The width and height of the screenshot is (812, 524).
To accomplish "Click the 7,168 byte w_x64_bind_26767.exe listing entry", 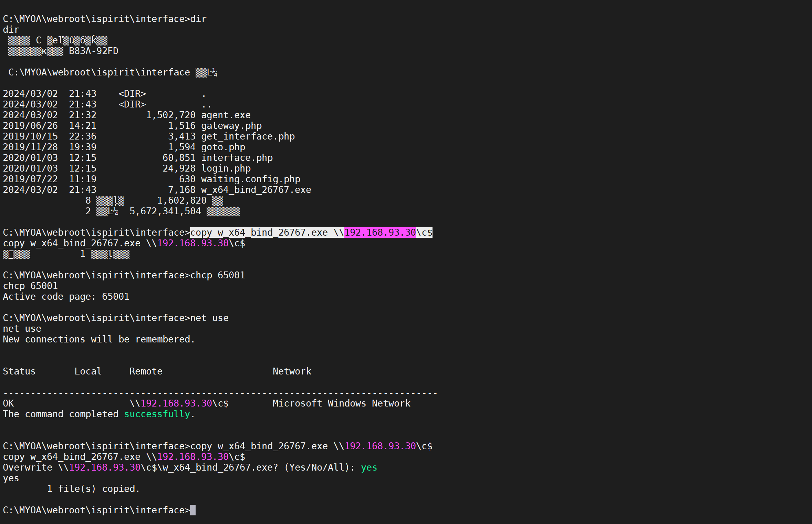I will click(x=256, y=190).
